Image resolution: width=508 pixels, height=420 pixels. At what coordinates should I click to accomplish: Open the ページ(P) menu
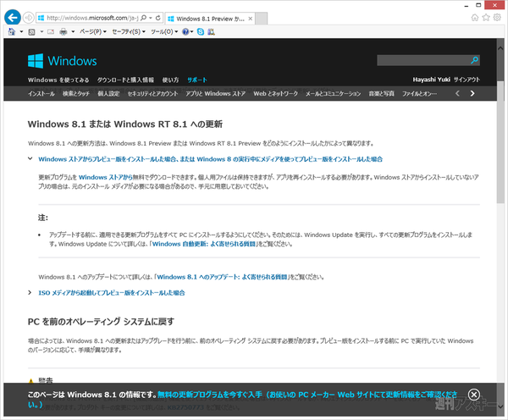pyautogui.click(x=92, y=32)
